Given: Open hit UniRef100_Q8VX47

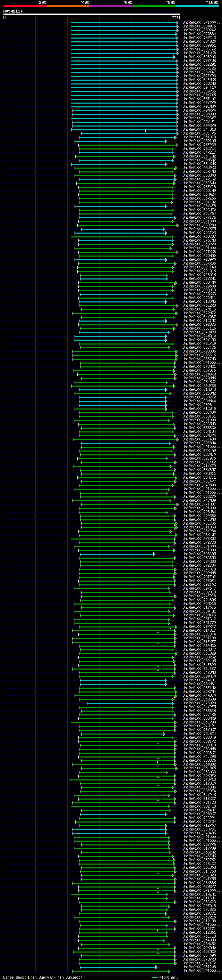Looking at the screenshot, I should click(199, 72).
